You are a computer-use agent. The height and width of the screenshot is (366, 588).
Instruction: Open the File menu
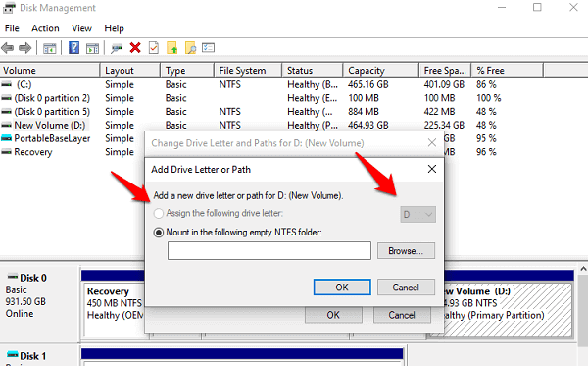click(12, 28)
